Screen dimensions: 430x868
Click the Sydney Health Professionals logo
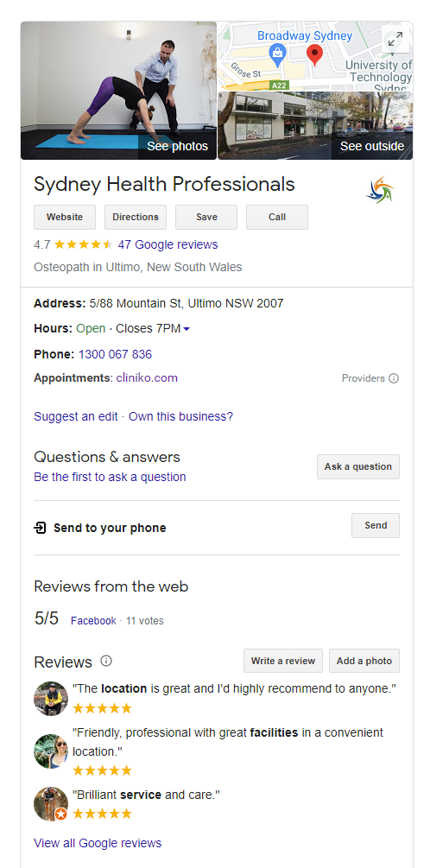(x=380, y=190)
